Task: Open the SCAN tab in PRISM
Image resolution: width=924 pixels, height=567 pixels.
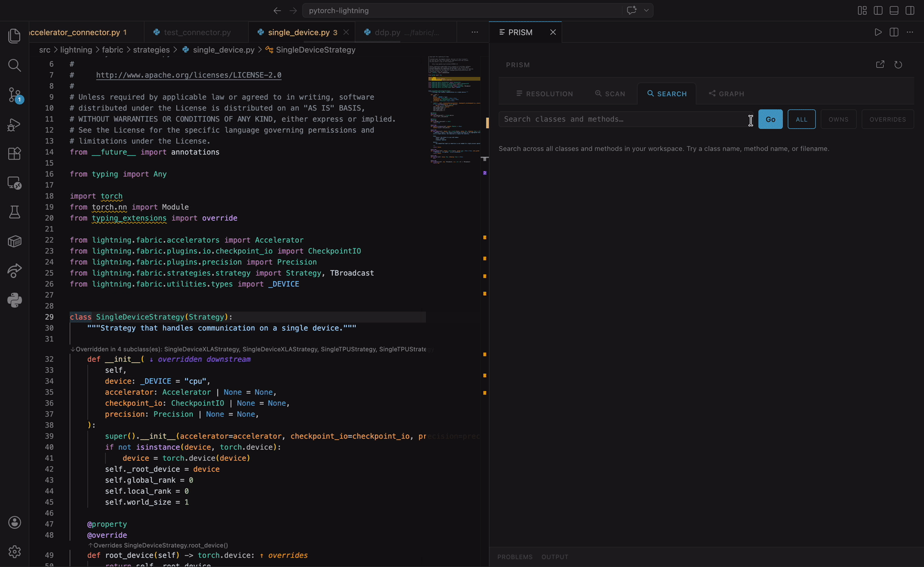Action: [610, 94]
